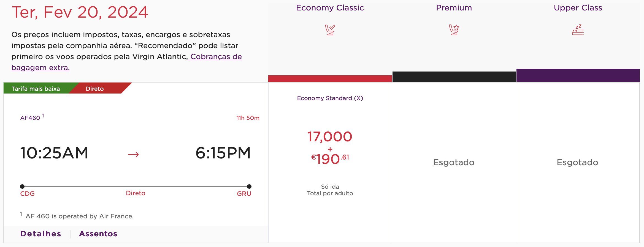644x247 pixels.
Task: Click the Premium seat star icon
Action: (x=454, y=30)
